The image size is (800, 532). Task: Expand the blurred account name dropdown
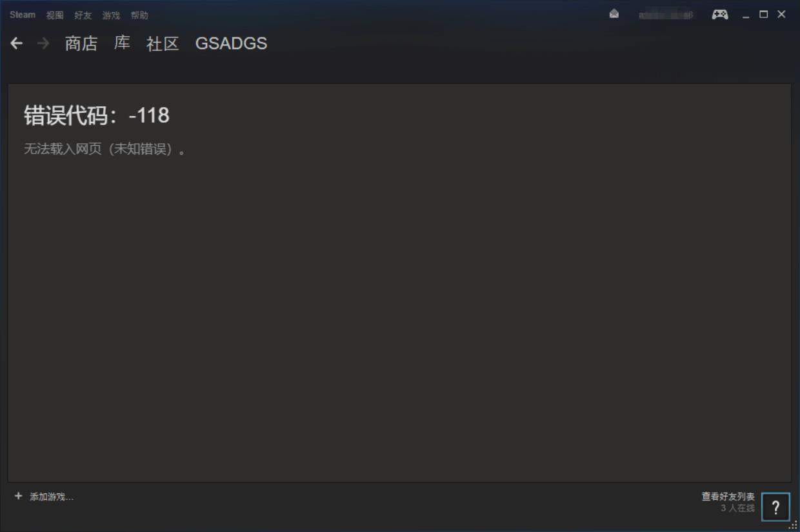[666, 15]
